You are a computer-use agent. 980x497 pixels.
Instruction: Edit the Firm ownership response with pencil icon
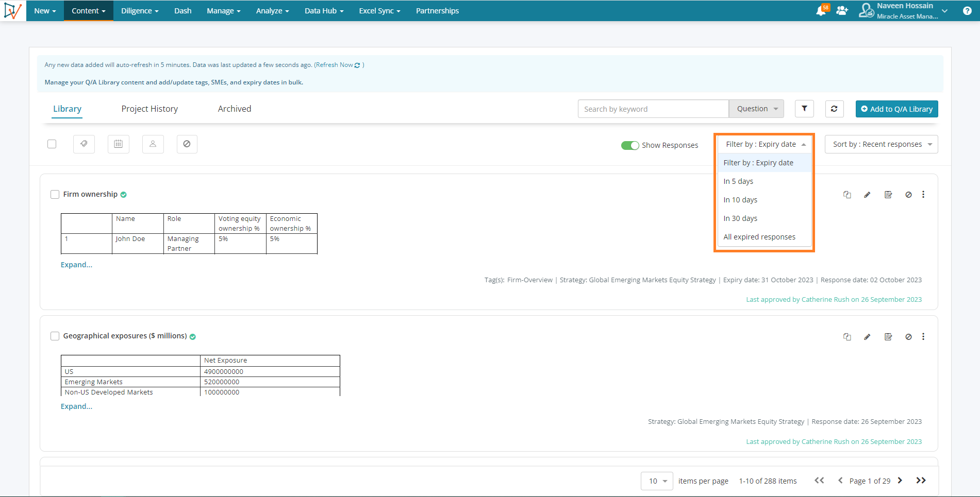pos(867,195)
